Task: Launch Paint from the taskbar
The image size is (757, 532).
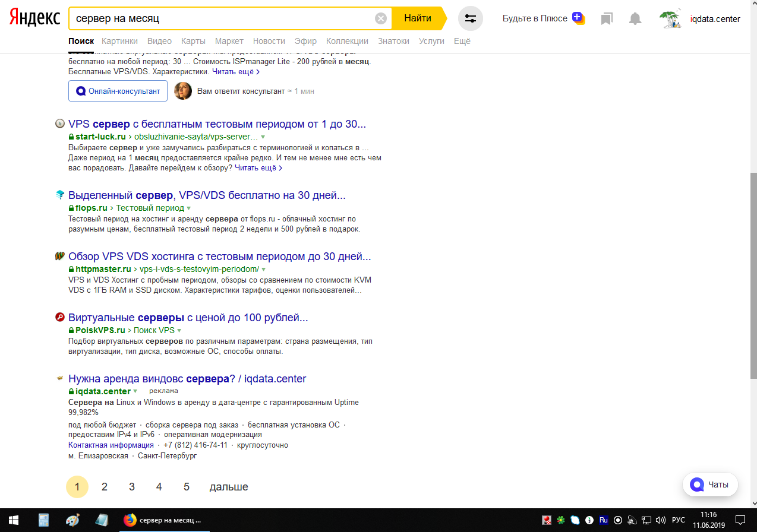Action: pos(72,520)
